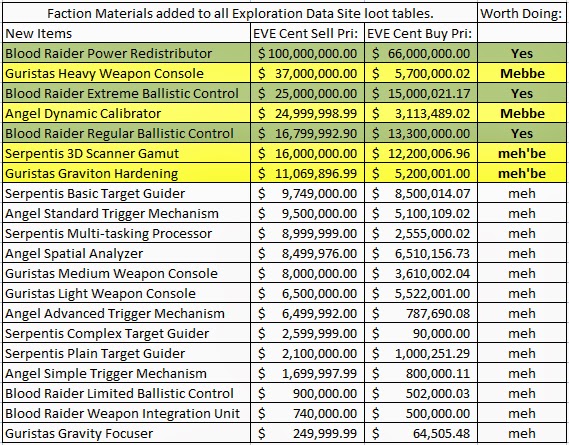Select the EVE Cent Buy Pri header
The width and height of the screenshot is (569, 445).
pyautogui.click(x=421, y=33)
